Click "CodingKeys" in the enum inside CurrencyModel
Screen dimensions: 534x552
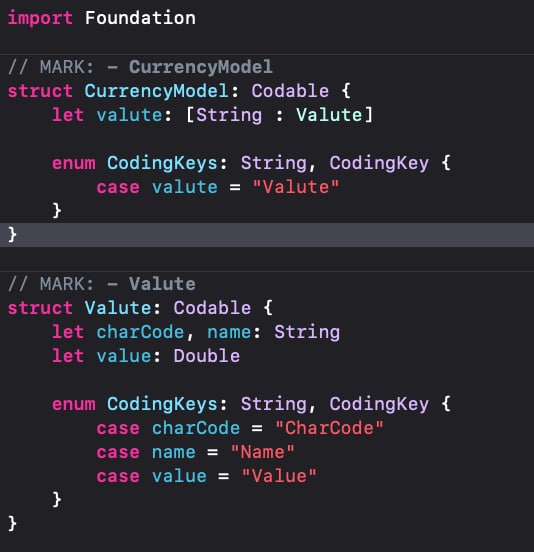coord(162,163)
